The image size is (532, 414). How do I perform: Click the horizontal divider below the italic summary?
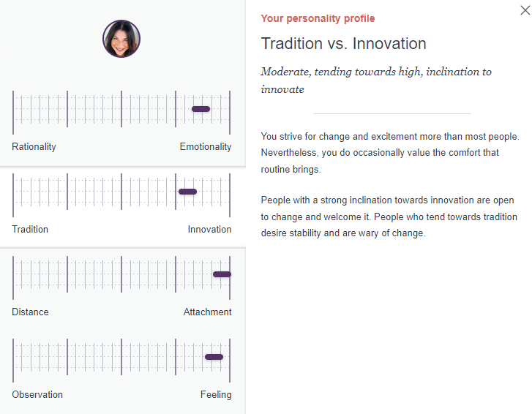(x=392, y=113)
